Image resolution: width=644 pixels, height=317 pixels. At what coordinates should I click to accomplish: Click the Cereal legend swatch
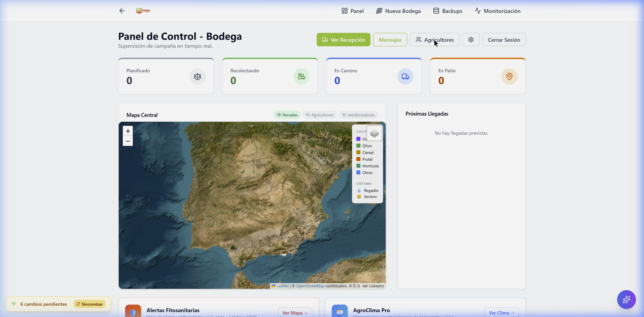coord(359,152)
